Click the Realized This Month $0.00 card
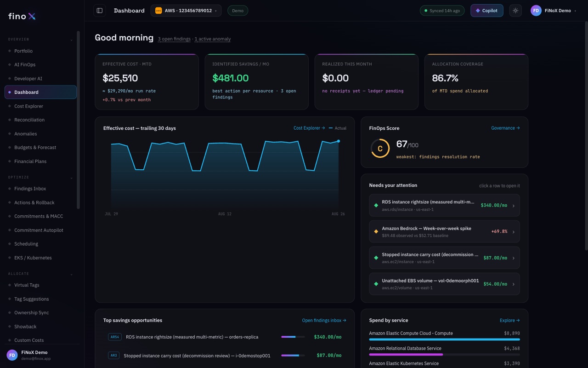This screenshot has width=588, height=368. pos(366,82)
